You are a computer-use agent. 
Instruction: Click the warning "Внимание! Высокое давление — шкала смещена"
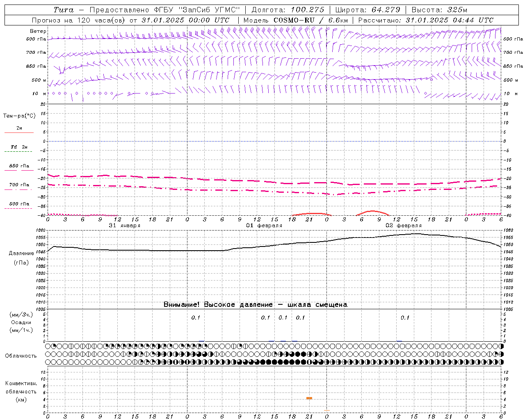pyautogui.click(x=256, y=305)
